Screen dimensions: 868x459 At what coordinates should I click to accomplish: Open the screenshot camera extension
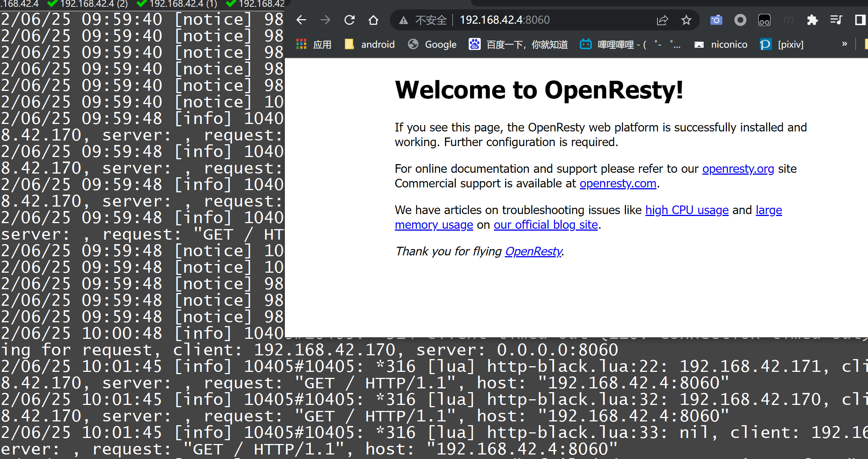click(716, 20)
